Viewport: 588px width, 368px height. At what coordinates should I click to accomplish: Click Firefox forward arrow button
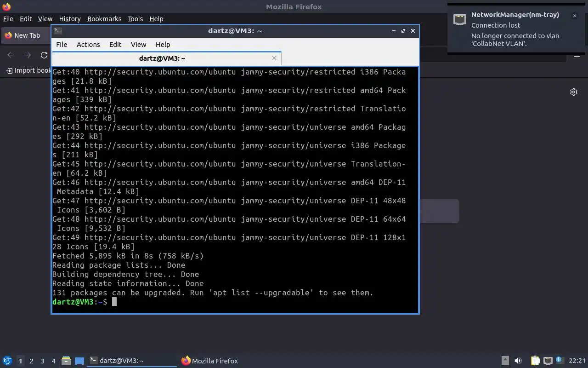click(28, 55)
